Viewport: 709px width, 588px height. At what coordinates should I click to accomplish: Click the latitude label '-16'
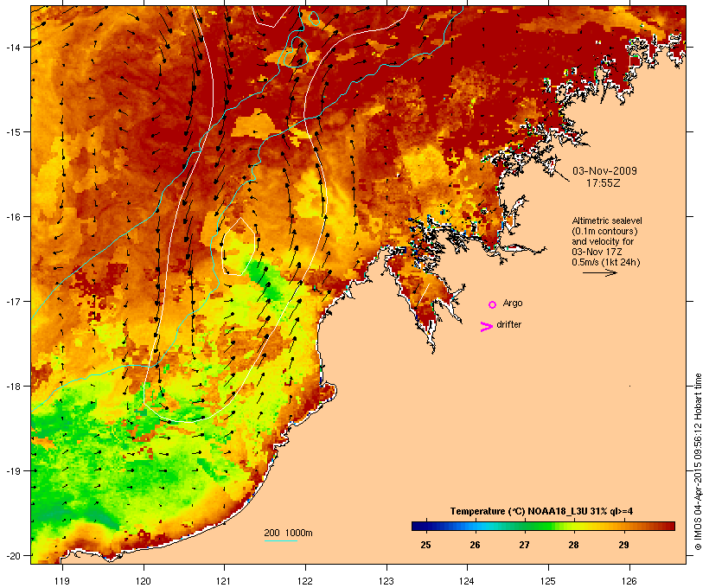point(13,217)
